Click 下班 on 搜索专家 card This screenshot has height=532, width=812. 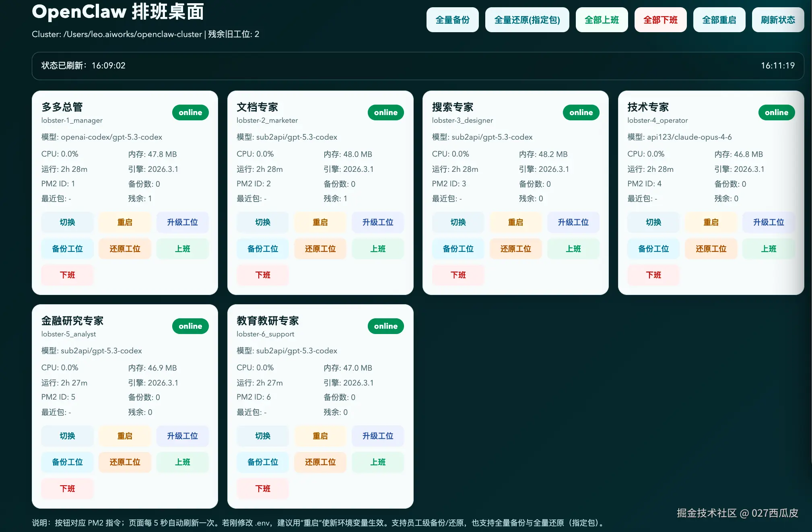tap(458, 275)
